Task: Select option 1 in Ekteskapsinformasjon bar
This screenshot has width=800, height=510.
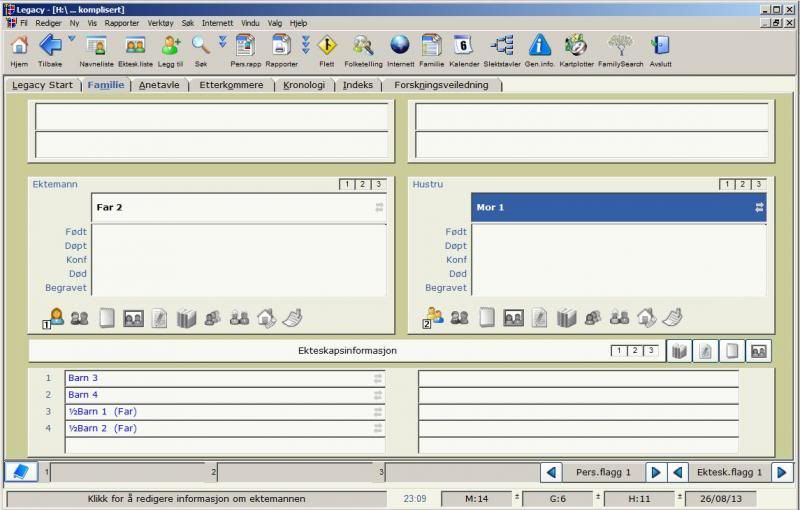Action: pyautogui.click(x=619, y=351)
